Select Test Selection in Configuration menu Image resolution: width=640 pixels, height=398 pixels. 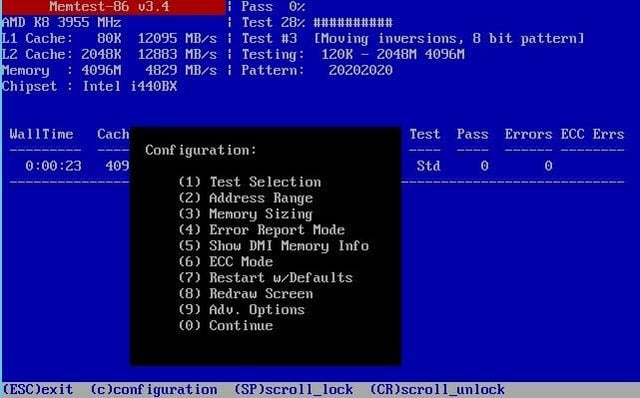click(x=249, y=182)
